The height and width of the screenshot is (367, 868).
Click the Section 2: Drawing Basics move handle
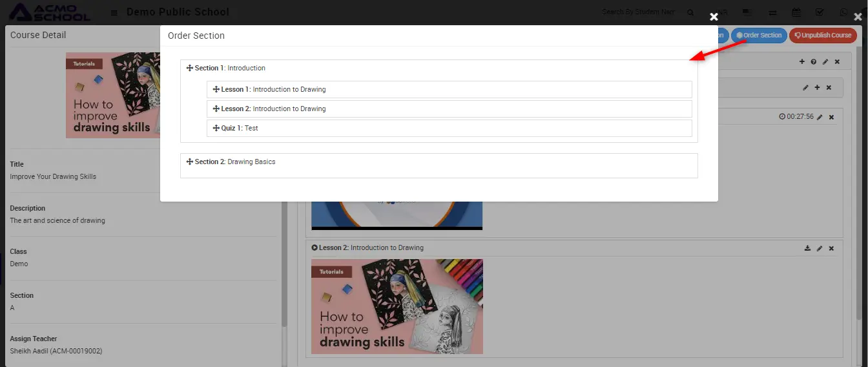[x=190, y=162]
